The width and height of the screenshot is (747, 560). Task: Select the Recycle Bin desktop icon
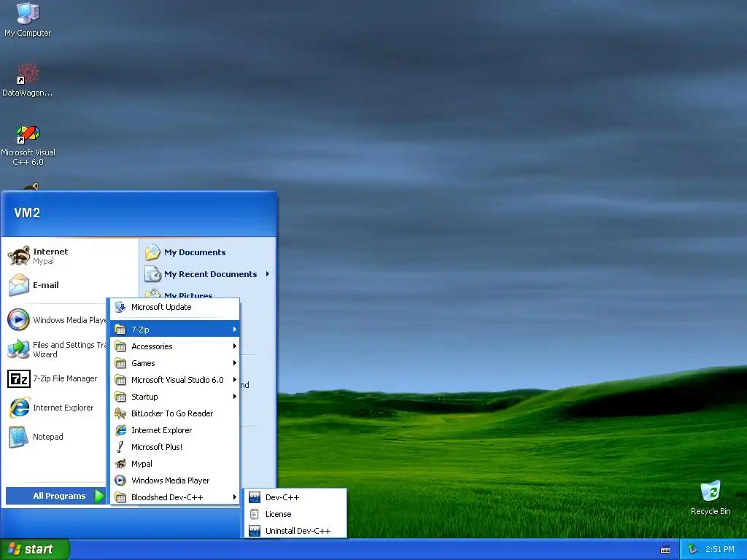[x=711, y=491]
